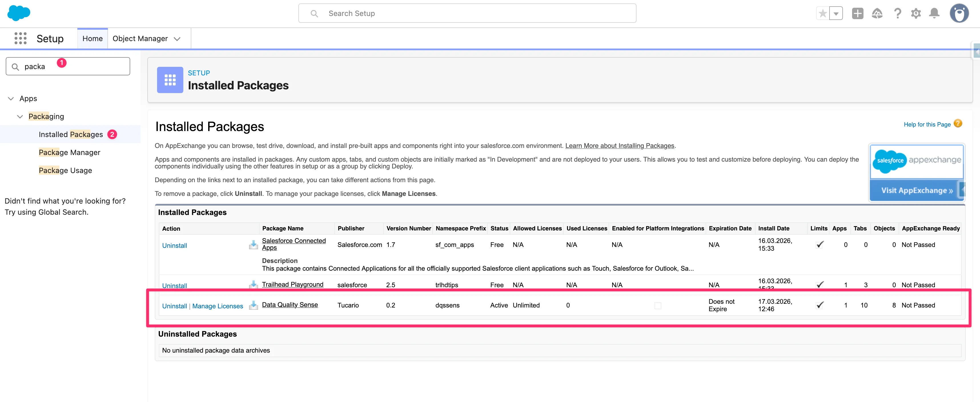Screen dimensions: 980x402
Task: Open the Trailhead cloud icon in the header
Action: [877, 13]
